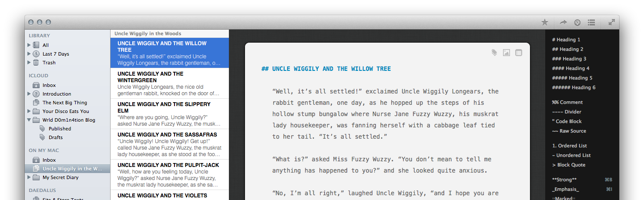Click the On My Mac Inbox tray icon

pyautogui.click(x=36, y=160)
